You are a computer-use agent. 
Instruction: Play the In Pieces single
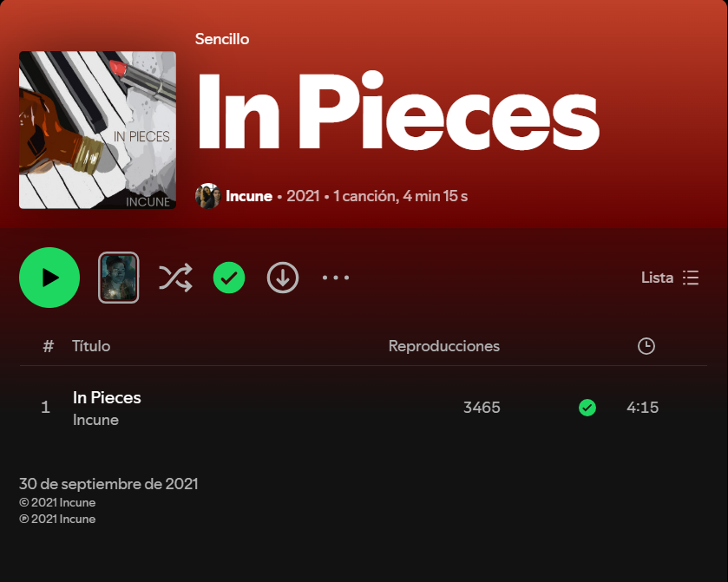pos(49,278)
